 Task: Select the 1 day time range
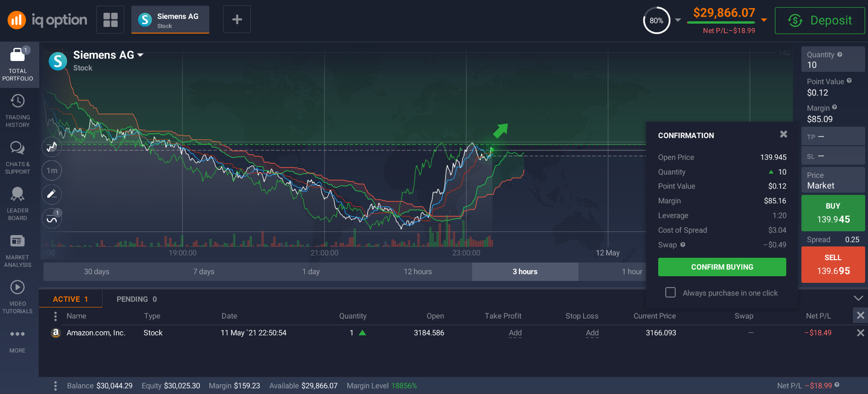pyautogui.click(x=311, y=271)
